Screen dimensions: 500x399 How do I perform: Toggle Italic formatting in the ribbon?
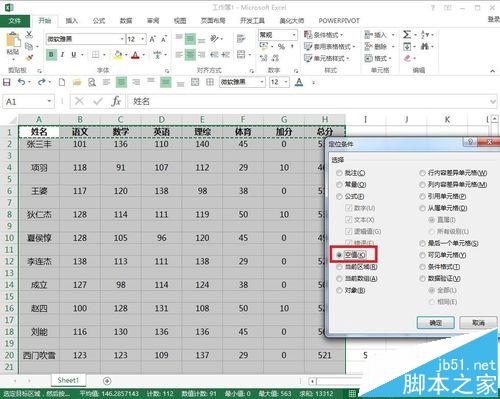62,55
